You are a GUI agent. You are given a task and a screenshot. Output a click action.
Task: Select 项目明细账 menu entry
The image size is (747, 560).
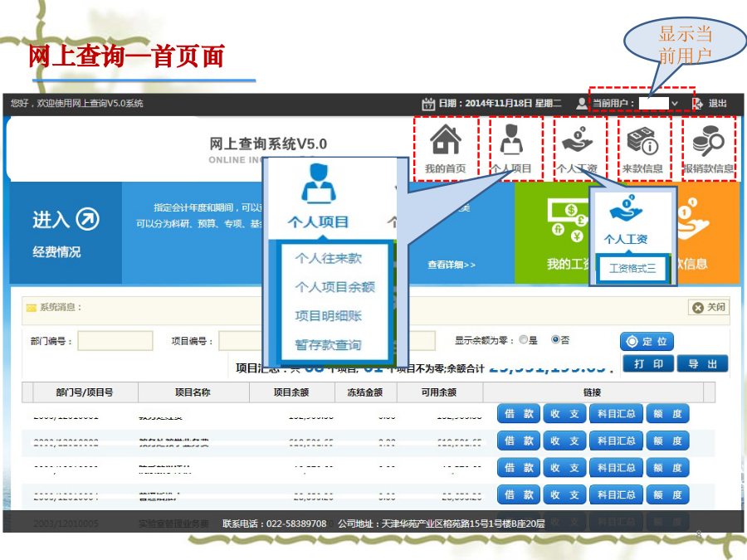tap(328, 316)
